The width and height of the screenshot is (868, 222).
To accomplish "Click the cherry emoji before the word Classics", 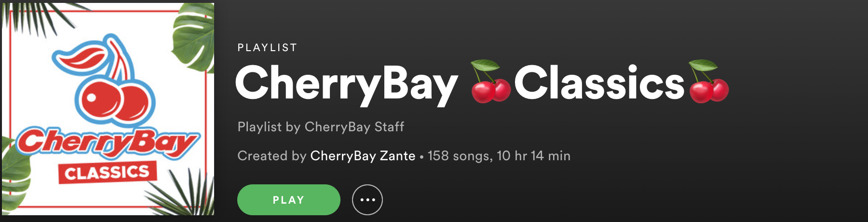I will coord(491,82).
